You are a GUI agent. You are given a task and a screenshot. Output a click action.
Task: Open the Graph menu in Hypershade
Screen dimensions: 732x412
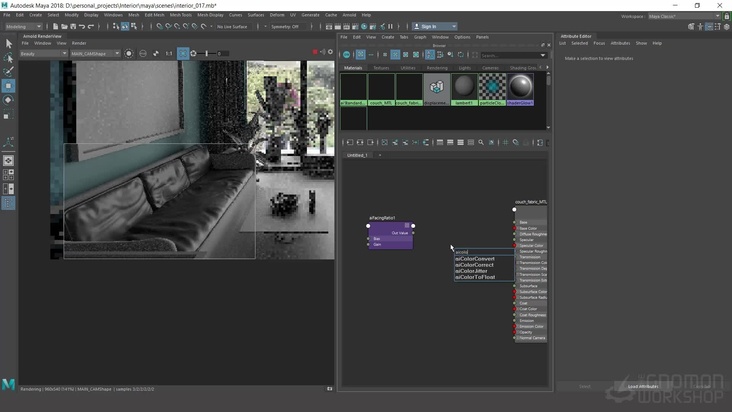coord(420,37)
